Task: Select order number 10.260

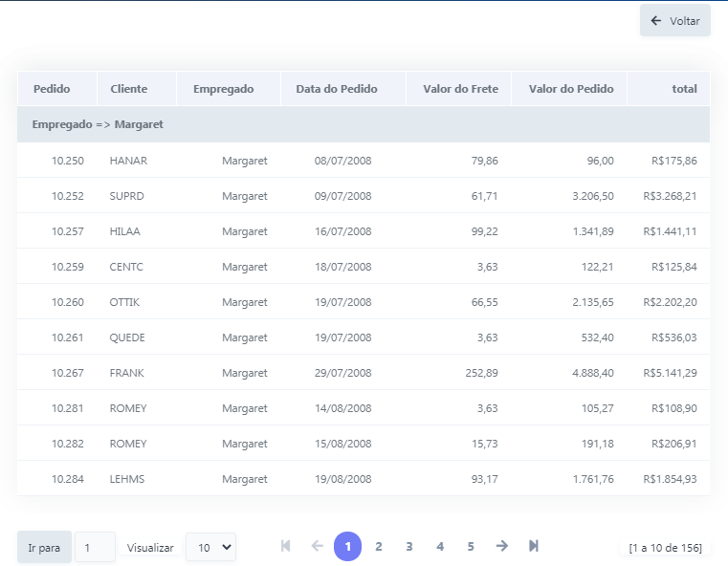Action: pos(67,302)
